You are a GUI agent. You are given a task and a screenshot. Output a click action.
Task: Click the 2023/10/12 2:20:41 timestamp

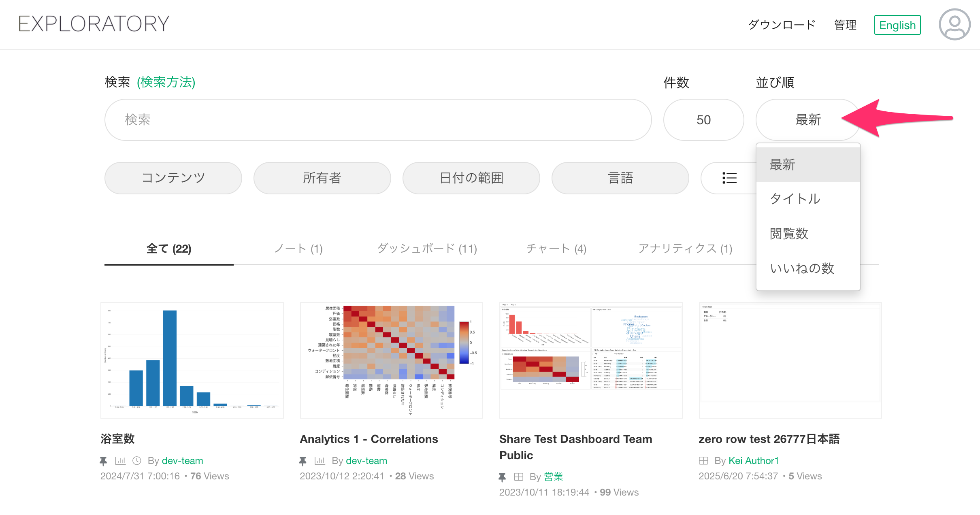[342, 476]
